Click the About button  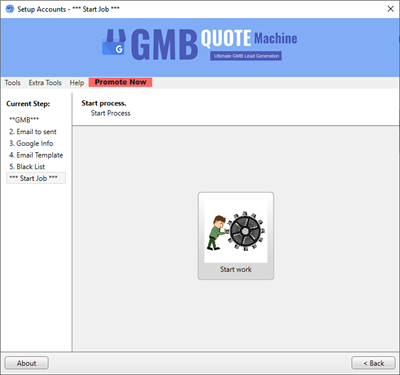point(26,363)
